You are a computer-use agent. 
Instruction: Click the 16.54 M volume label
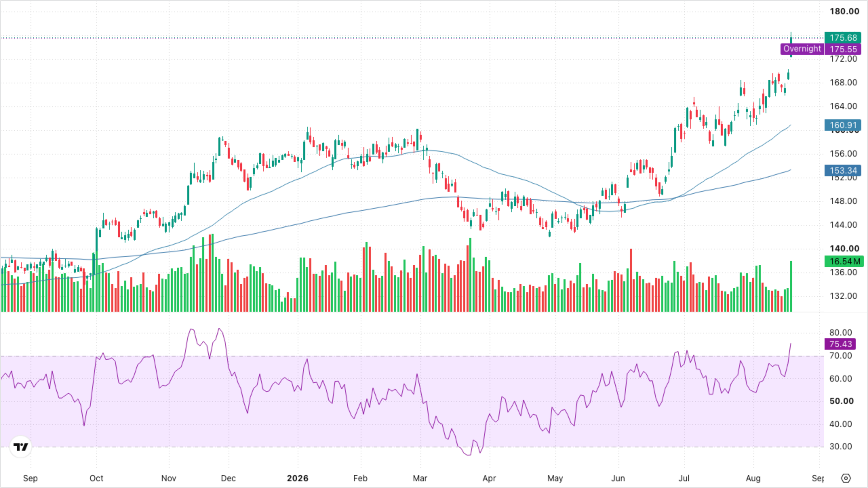click(x=844, y=261)
